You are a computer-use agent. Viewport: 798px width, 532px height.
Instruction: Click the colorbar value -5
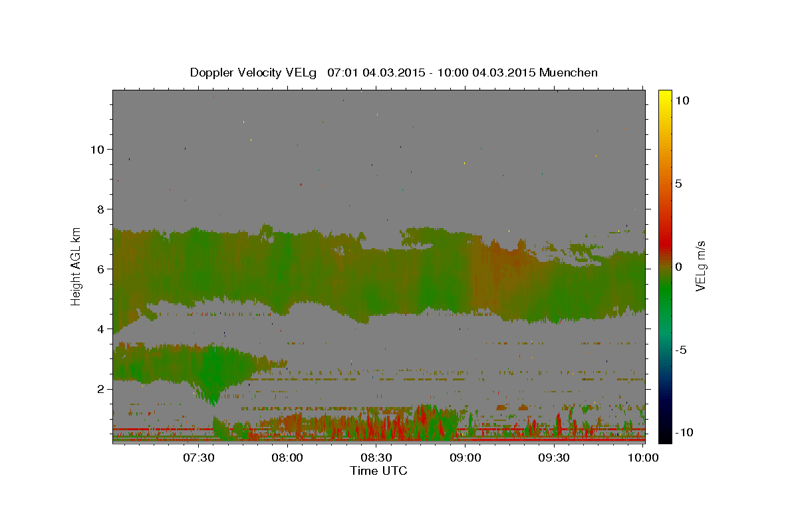(680, 350)
